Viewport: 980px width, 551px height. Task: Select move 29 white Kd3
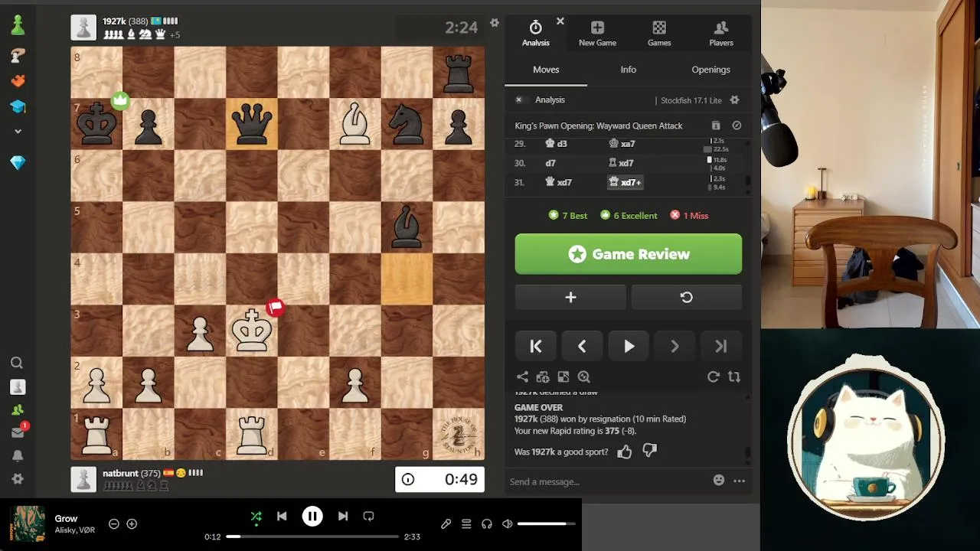coord(556,144)
